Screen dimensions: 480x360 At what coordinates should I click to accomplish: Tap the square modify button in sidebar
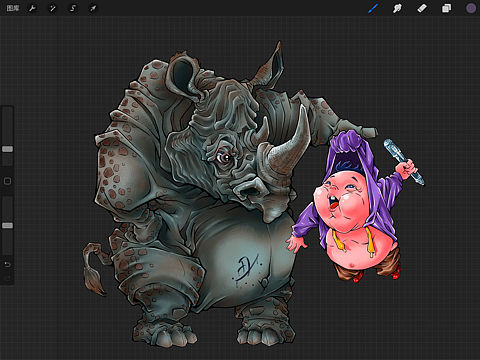point(7,181)
